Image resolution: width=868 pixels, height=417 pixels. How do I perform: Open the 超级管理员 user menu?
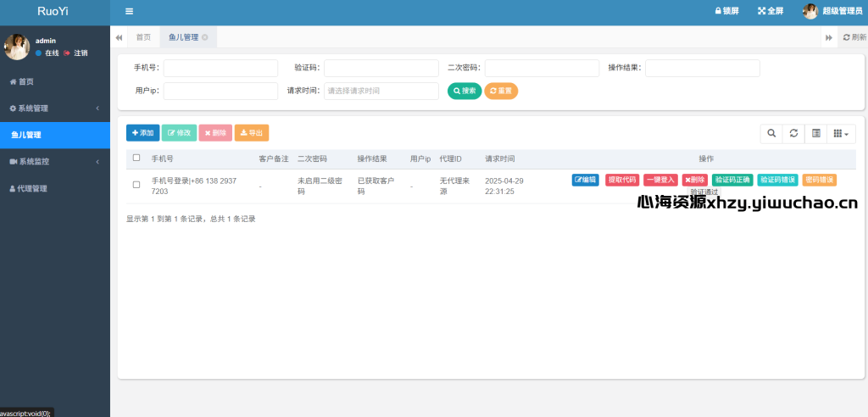(x=832, y=11)
